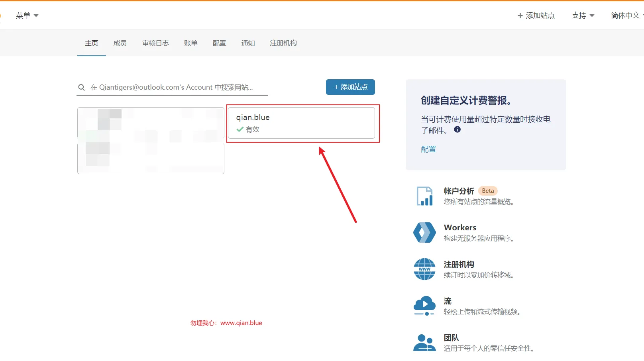This screenshot has height=361, width=644.
Task: Expand the 支持 dropdown
Action: [583, 16]
